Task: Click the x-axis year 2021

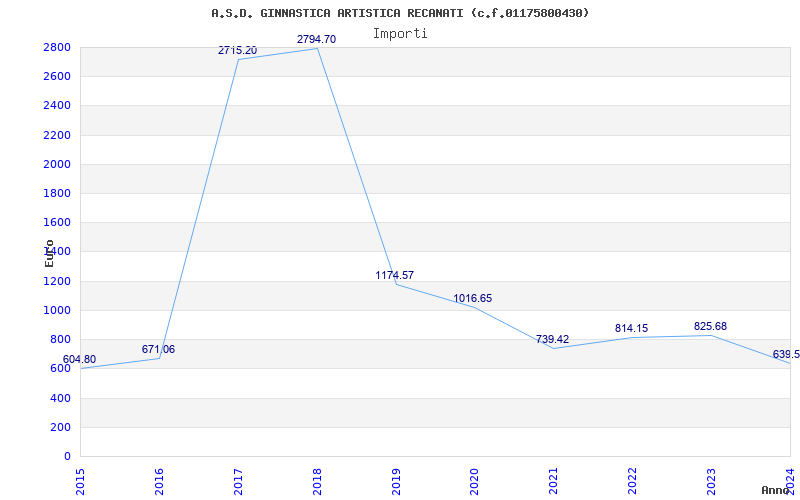Action: coord(554,482)
